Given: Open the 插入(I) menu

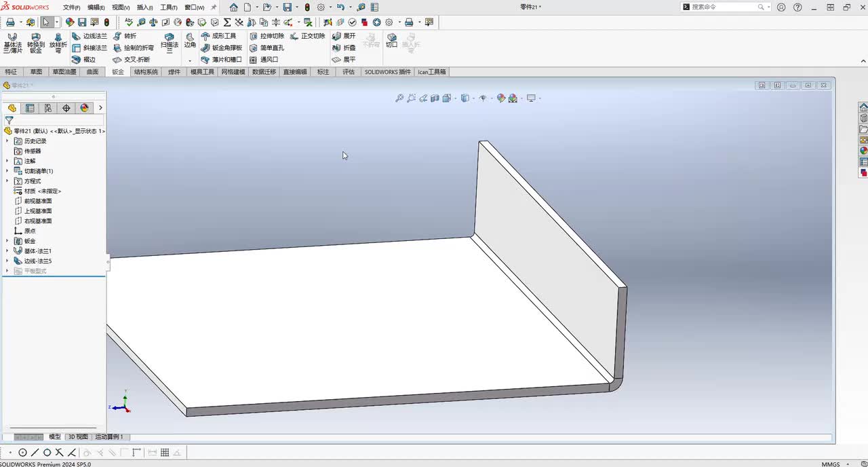Looking at the screenshot, I should point(144,7).
